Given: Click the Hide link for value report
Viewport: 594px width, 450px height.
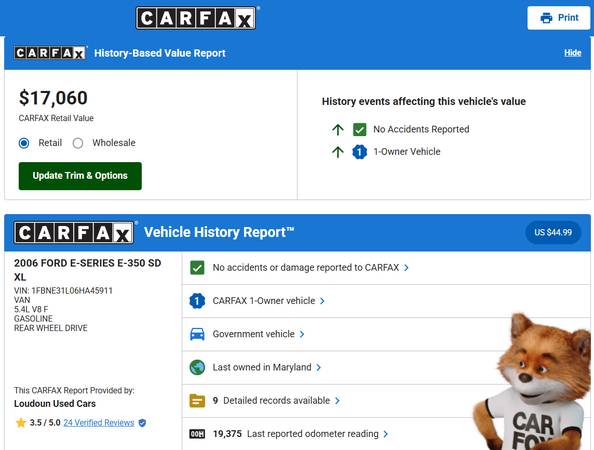Looking at the screenshot, I should click(572, 53).
